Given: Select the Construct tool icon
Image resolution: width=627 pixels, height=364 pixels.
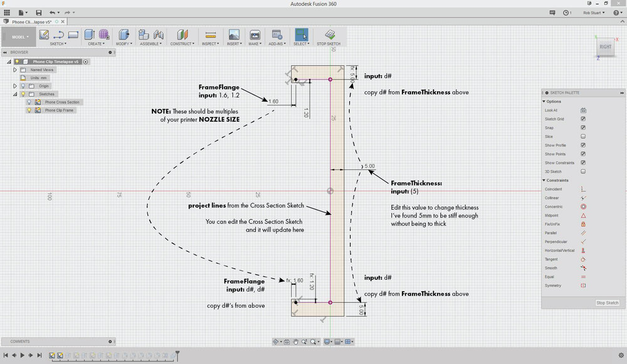Looking at the screenshot, I should (x=181, y=34).
